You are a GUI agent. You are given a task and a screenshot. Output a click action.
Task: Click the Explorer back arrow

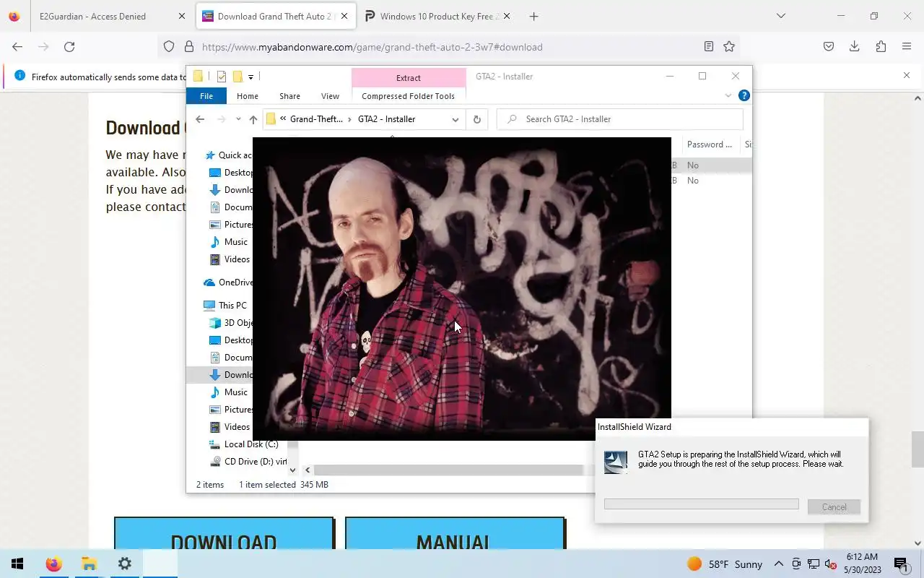200,119
